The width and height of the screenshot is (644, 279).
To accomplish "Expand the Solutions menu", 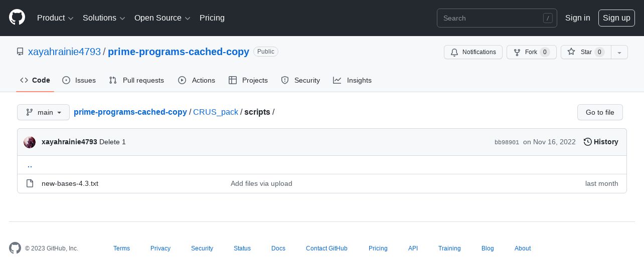I will coord(104,18).
